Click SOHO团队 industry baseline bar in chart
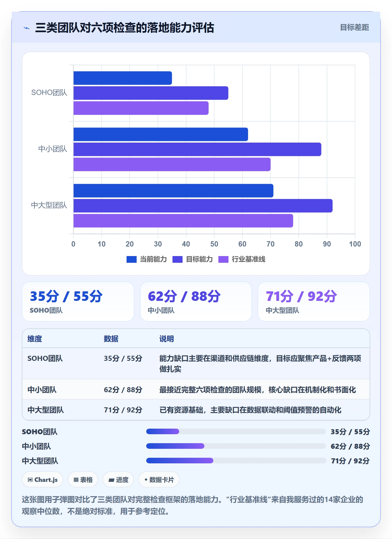The image size is (392, 539). [141, 108]
